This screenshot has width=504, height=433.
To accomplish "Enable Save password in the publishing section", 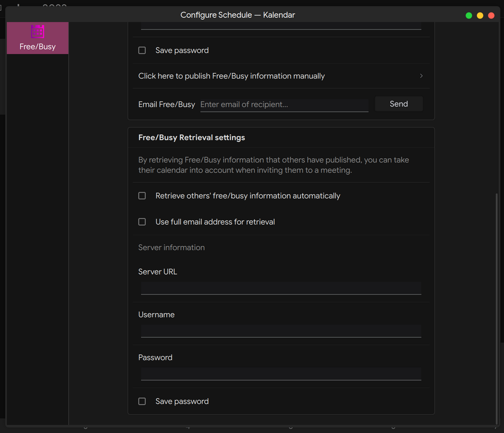I will click(x=142, y=51).
